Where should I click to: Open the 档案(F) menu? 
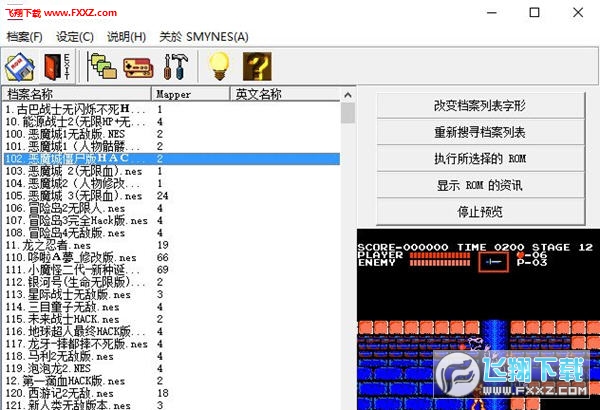[x=25, y=37]
